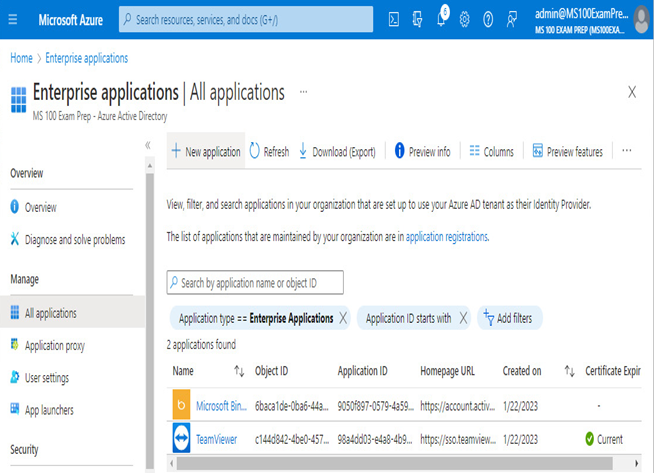Screen dimensions: 654x475
Task: Select Overview in the left menu
Action: (33, 207)
